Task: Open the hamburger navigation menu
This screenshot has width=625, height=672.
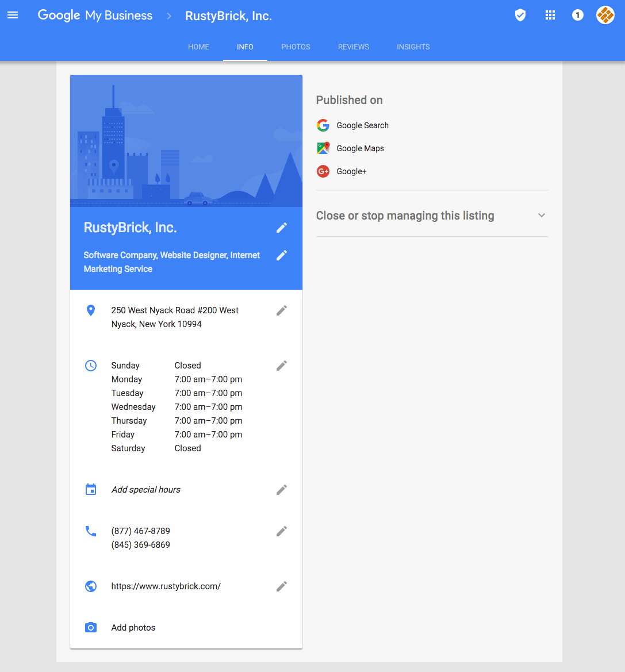Action: pos(13,16)
